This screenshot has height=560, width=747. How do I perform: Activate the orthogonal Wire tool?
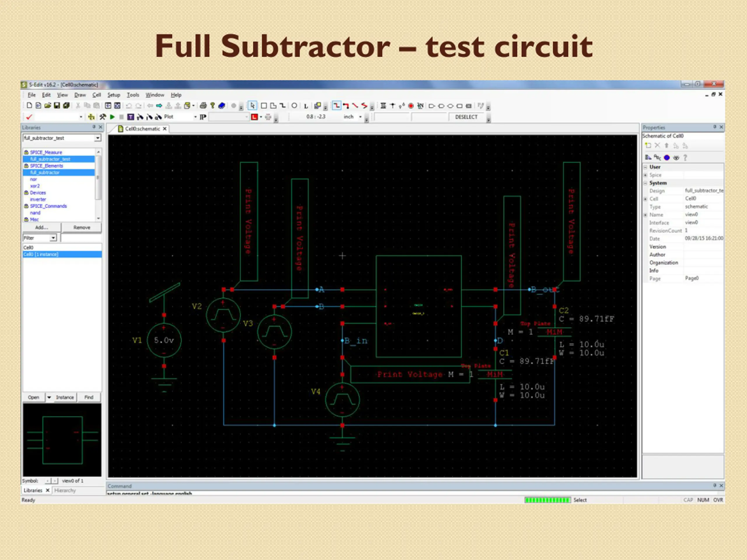click(x=336, y=106)
